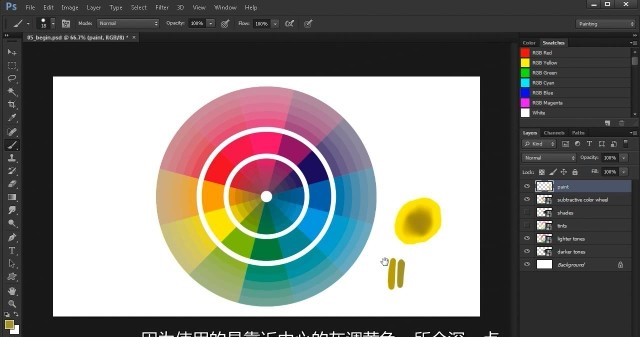
Task: Filter layers by pixel layers icon
Action: [x=565, y=144]
